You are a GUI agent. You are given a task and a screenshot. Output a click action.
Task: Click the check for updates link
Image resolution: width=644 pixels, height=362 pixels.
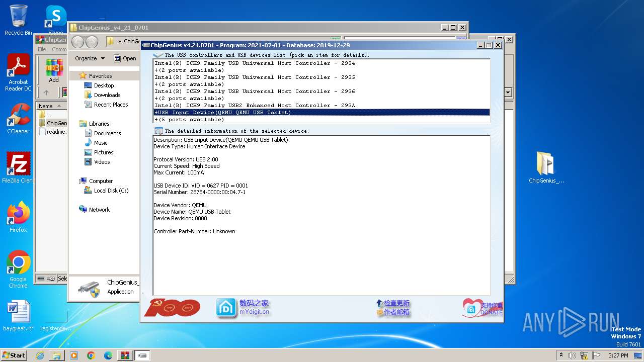pyautogui.click(x=393, y=303)
